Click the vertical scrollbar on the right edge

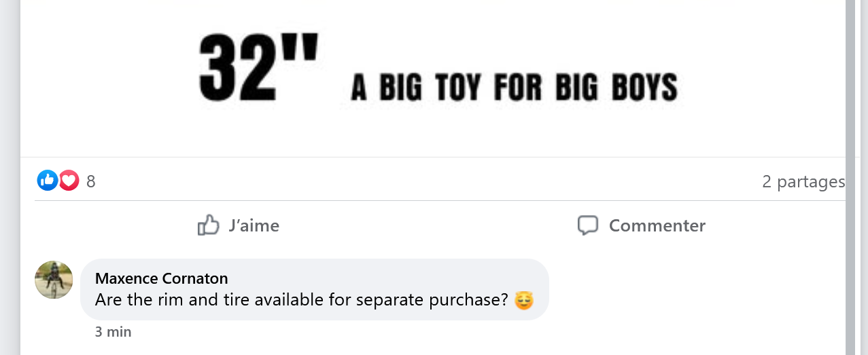850,177
